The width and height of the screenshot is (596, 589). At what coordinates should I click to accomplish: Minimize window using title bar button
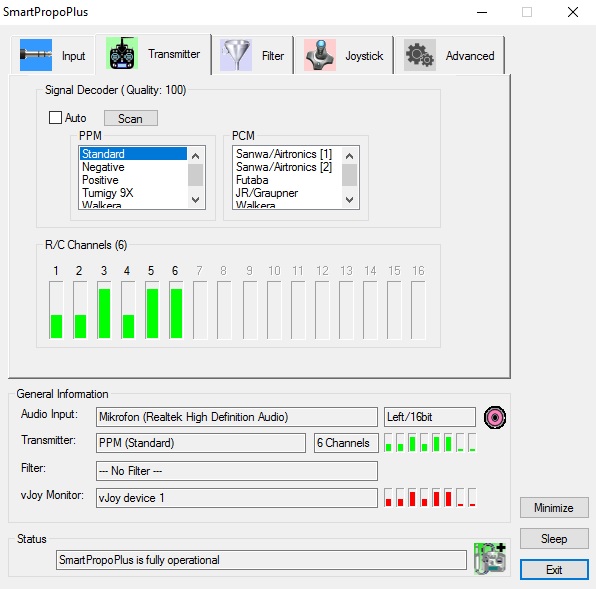point(482,12)
